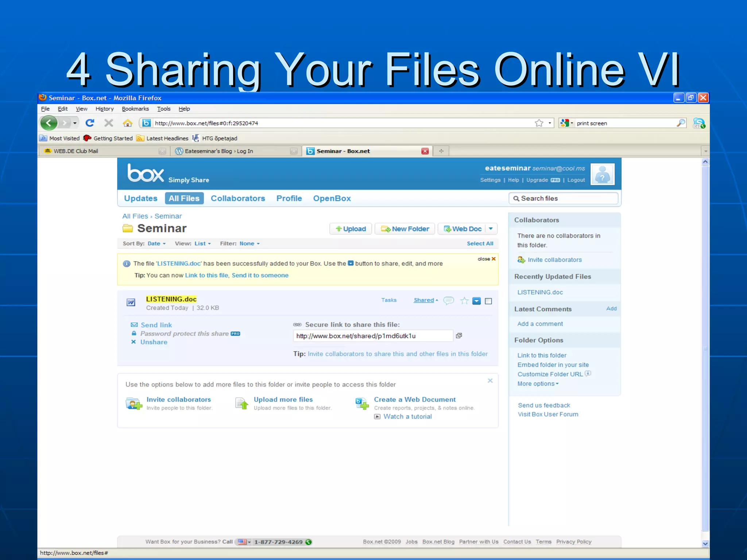
Task: Click the New Folder button
Action: click(405, 229)
